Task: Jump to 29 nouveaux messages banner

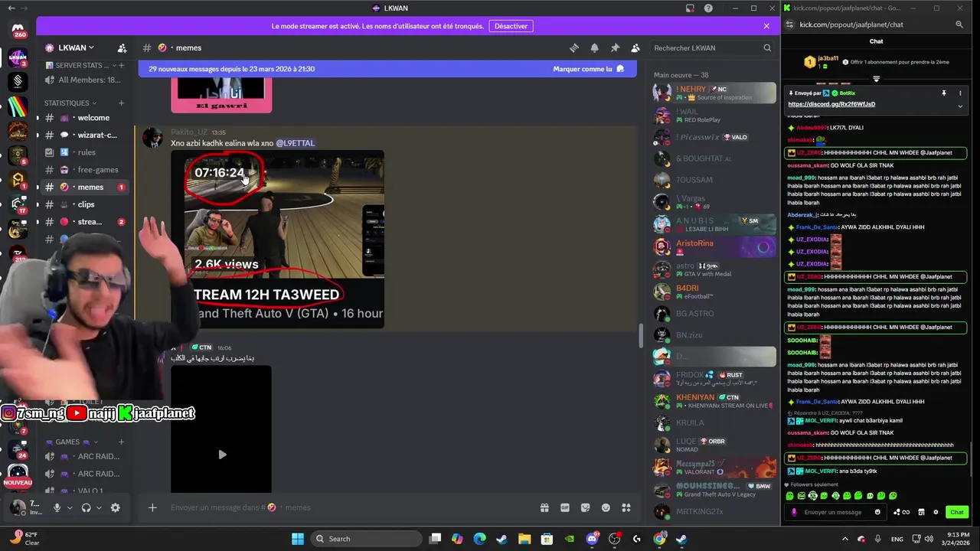Action: click(231, 69)
